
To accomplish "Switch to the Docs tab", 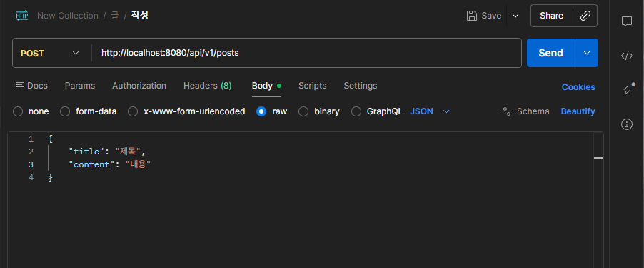I will click(31, 86).
